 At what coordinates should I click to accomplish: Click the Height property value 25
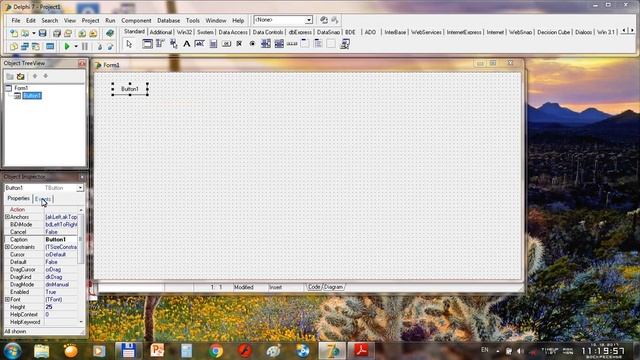[61, 307]
